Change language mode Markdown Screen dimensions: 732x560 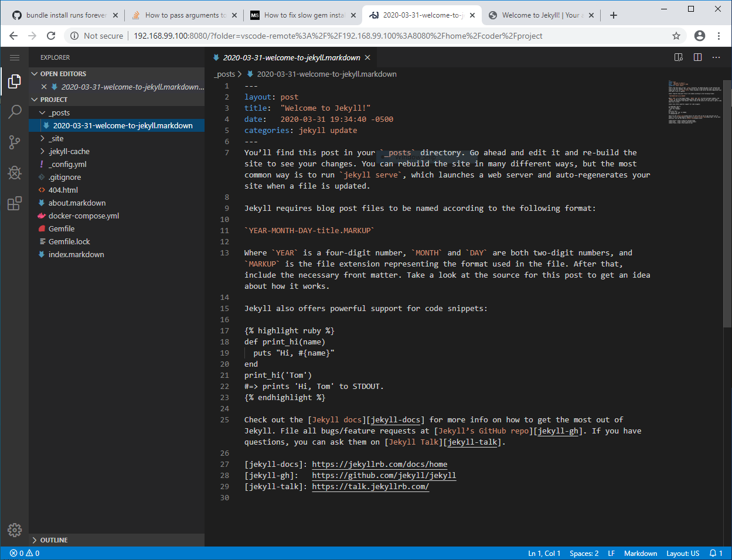tap(641, 553)
